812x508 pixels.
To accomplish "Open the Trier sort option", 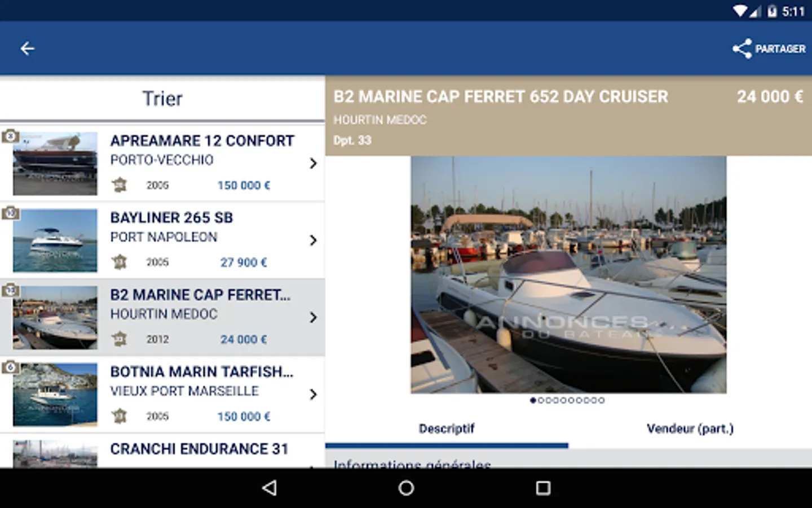I will 162,99.
